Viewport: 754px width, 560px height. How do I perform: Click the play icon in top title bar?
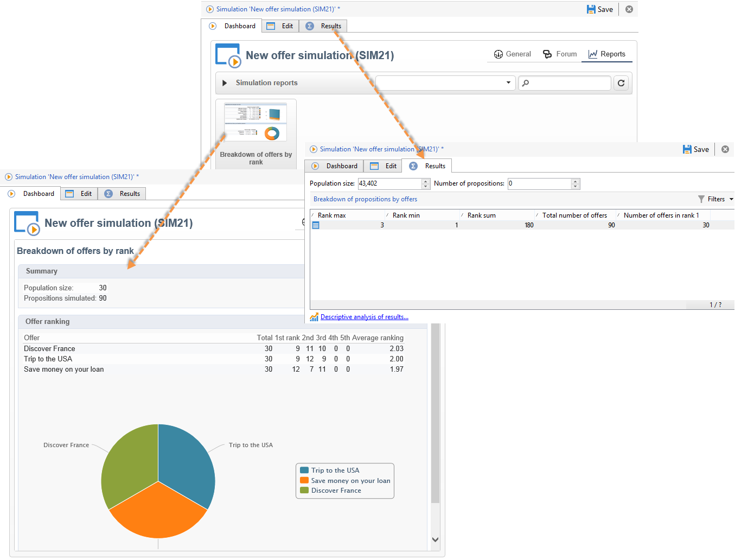coord(210,9)
